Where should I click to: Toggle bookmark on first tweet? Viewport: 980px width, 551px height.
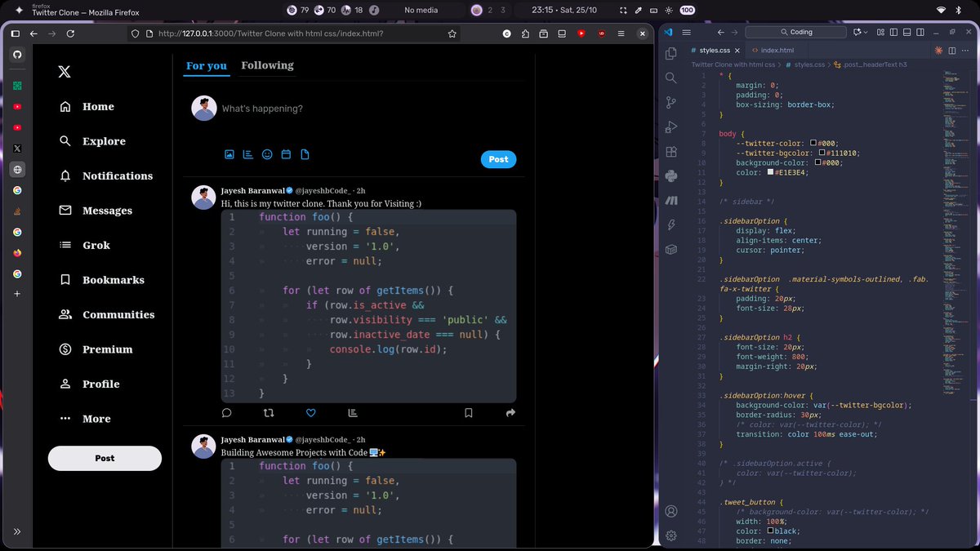click(x=469, y=413)
